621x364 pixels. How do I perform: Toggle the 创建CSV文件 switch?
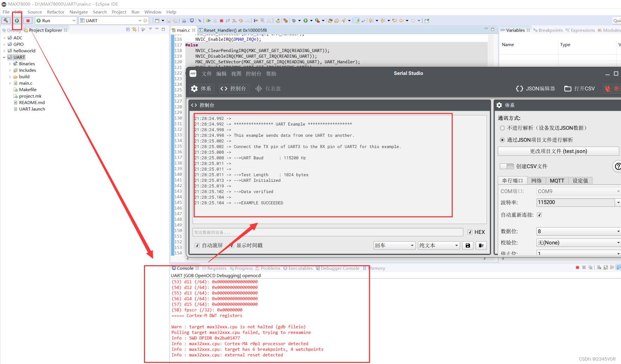(507, 166)
